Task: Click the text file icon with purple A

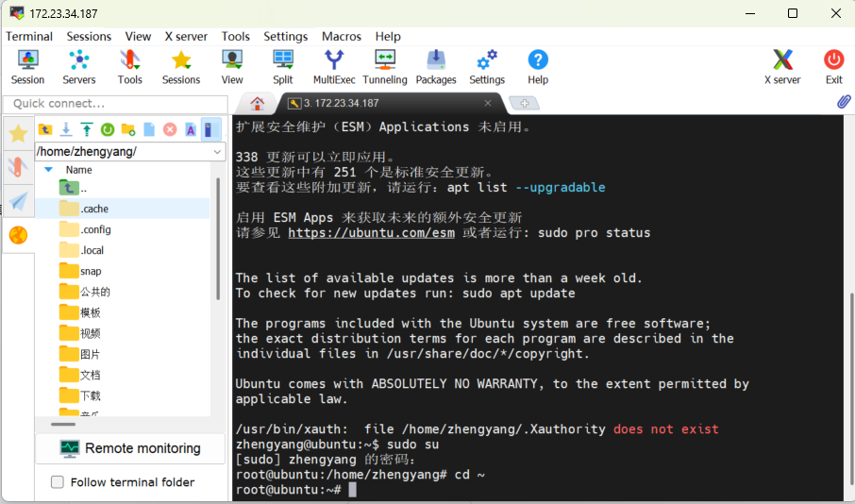Action: pos(191,129)
